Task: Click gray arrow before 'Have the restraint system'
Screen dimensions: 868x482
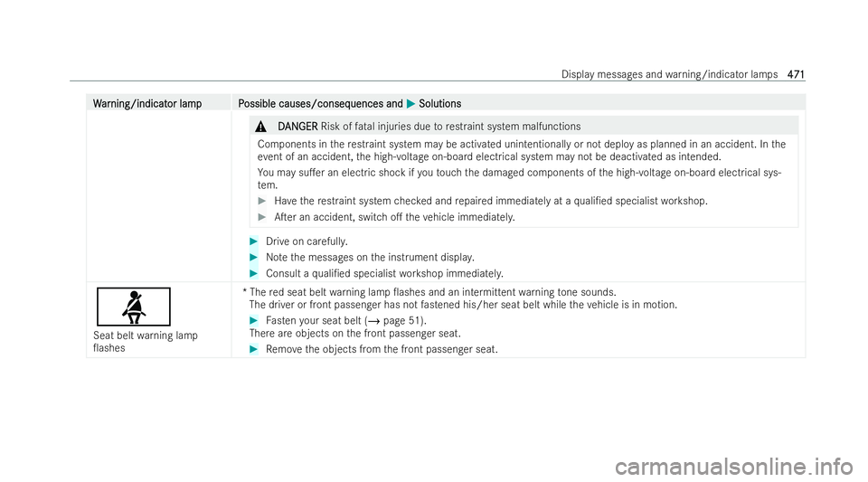Action: coord(262,201)
